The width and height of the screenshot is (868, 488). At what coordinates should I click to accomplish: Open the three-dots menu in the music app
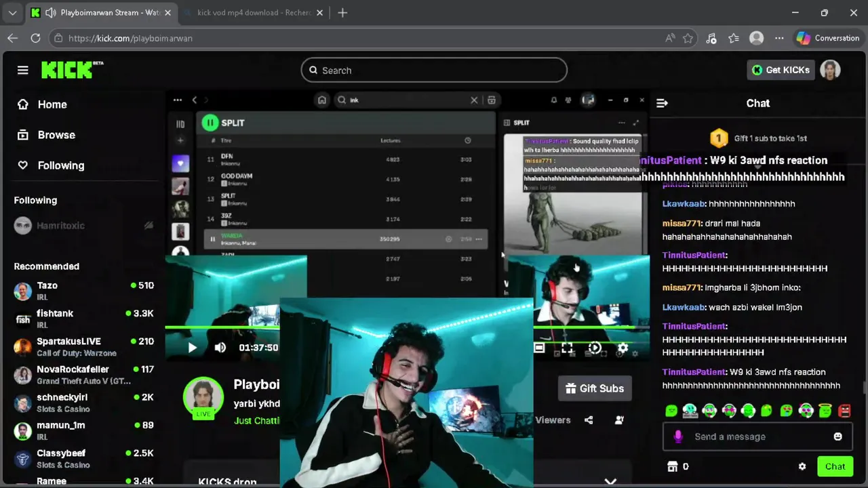tap(177, 100)
